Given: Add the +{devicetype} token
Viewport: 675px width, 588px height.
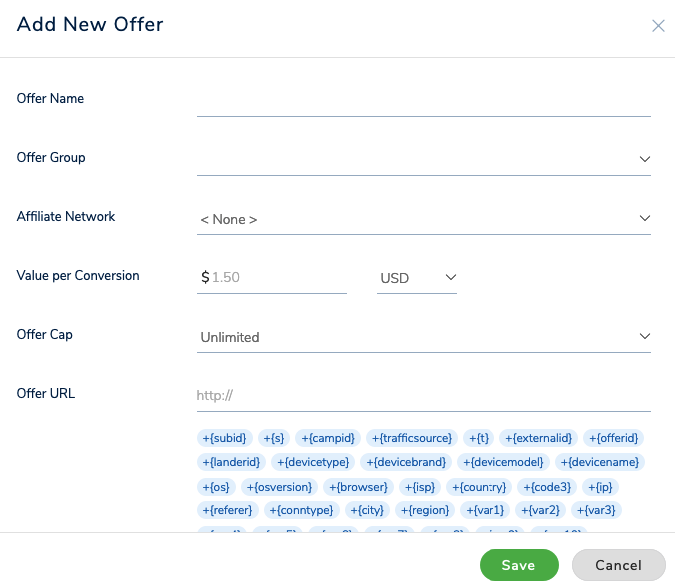Looking at the screenshot, I should point(313,462).
